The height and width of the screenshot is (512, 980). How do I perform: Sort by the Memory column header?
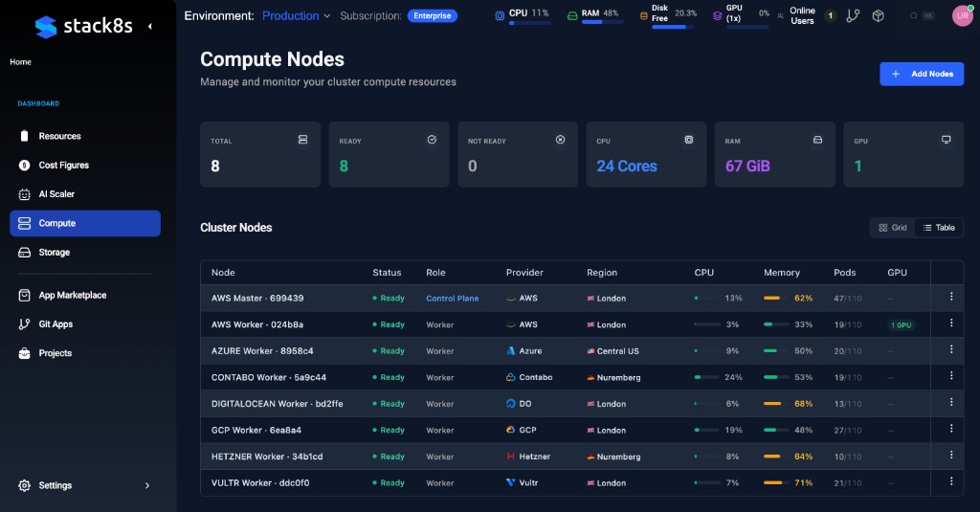782,273
